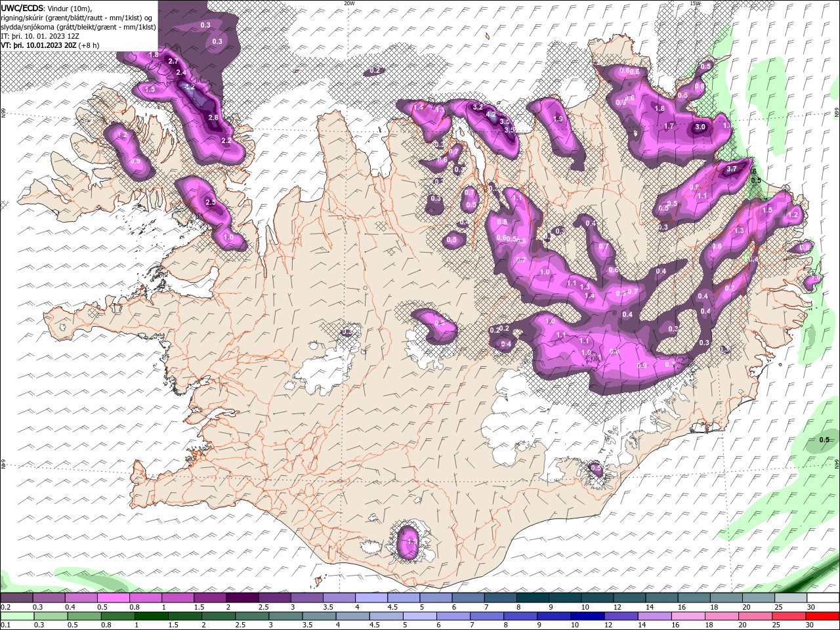Select the dark purple swatch labeled 2, upper row
The width and height of the screenshot is (840, 630).
tap(241, 598)
